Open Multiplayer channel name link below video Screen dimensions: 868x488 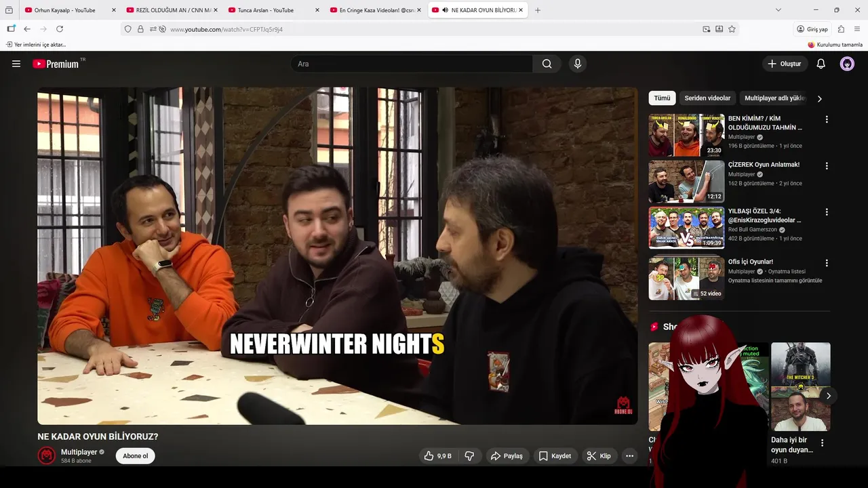79,452
